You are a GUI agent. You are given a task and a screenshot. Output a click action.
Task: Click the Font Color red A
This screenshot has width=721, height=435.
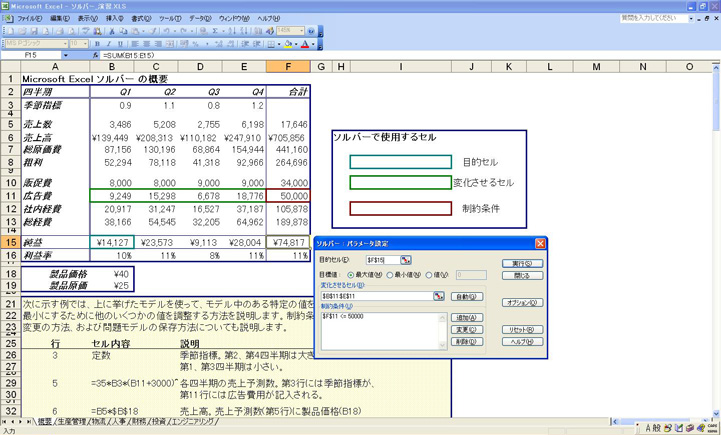[x=305, y=44]
